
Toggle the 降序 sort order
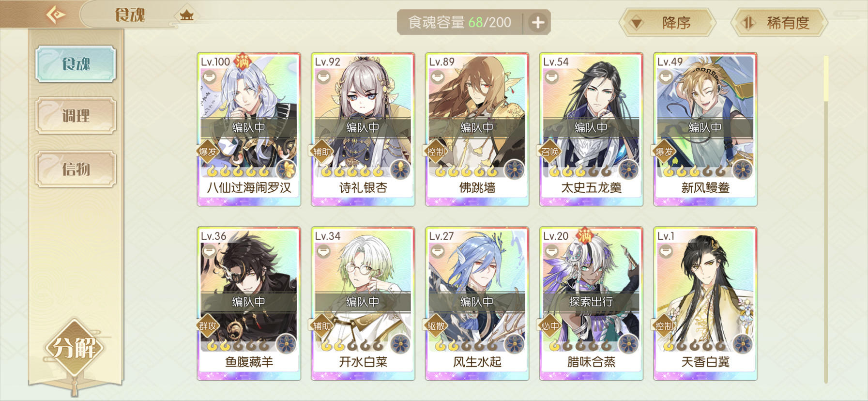click(x=667, y=22)
